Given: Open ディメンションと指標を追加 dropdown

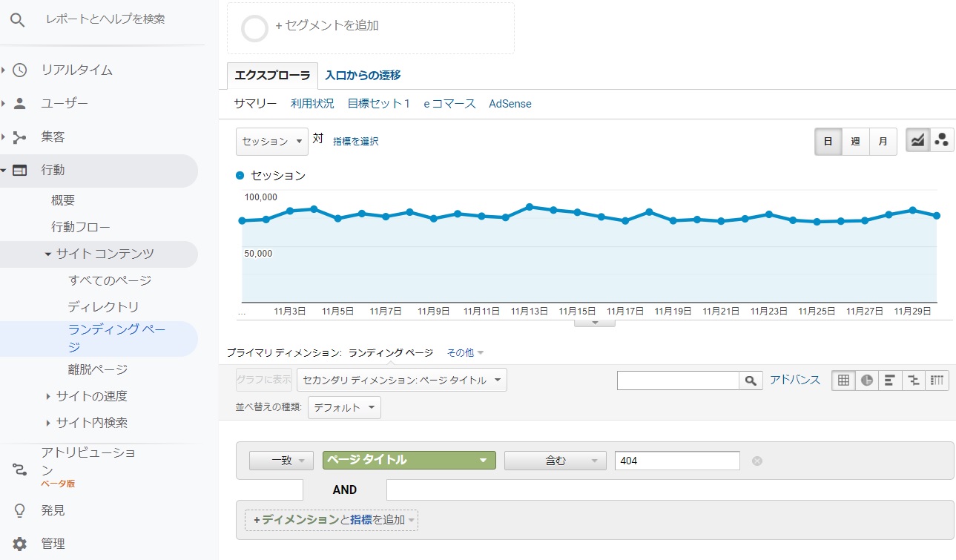Looking at the screenshot, I should 332,520.
